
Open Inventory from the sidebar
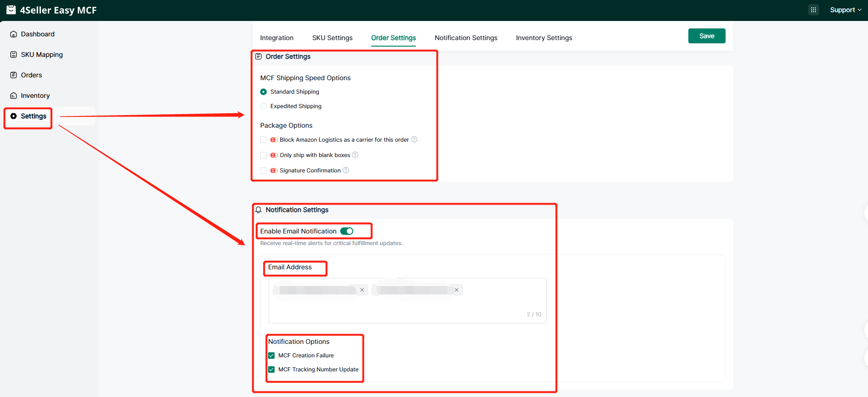pos(35,96)
